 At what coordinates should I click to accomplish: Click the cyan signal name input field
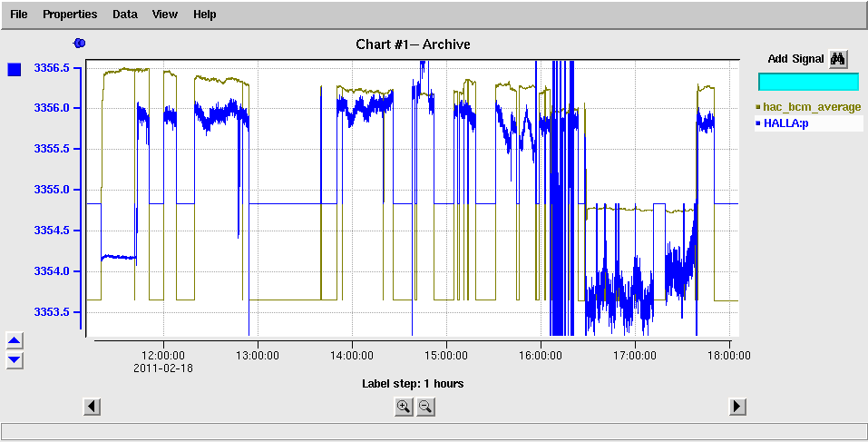[808, 82]
